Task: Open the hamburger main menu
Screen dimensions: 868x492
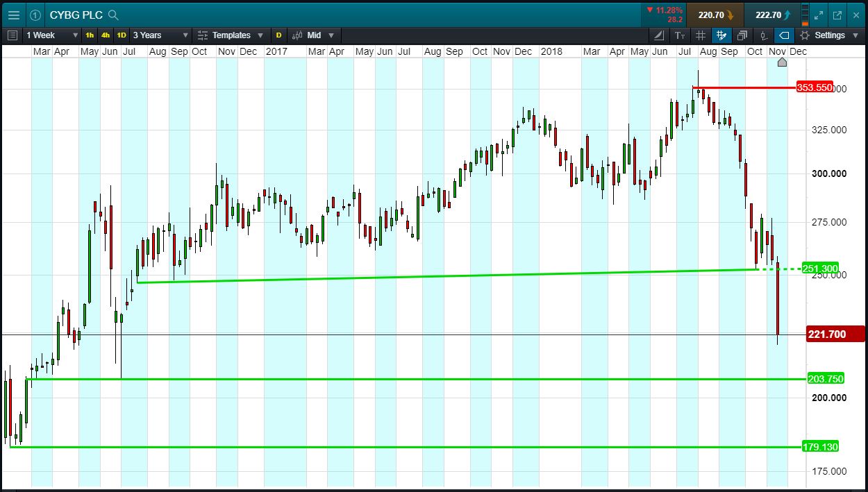Action: [x=13, y=15]
